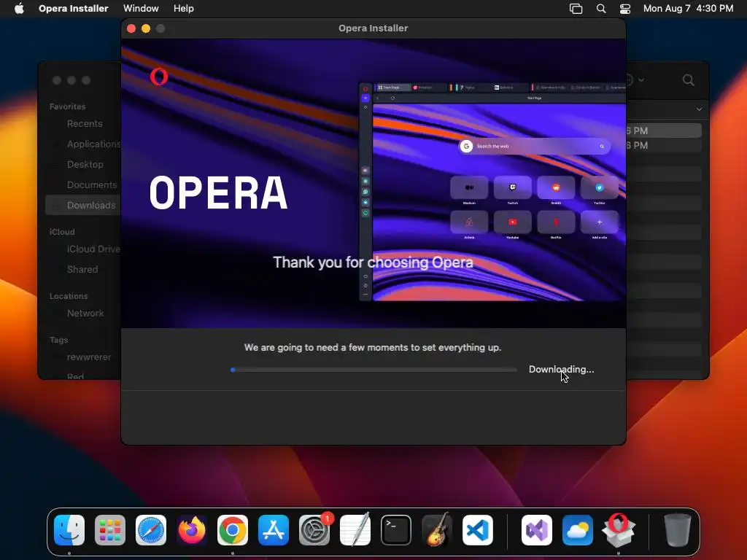Click the Apple menu logo
Image resolution: width=747 pixels, height=560 pixels.
click(x=19, y=9)
